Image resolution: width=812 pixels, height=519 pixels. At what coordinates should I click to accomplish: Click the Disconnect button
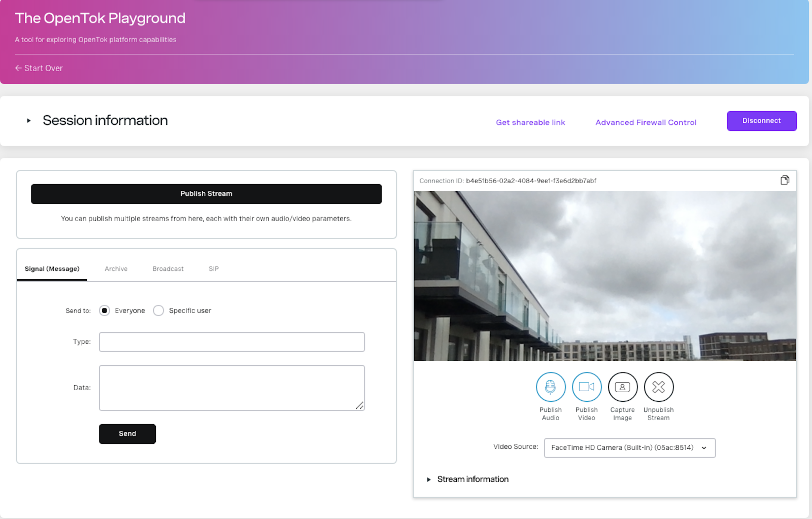coord(762,121)
